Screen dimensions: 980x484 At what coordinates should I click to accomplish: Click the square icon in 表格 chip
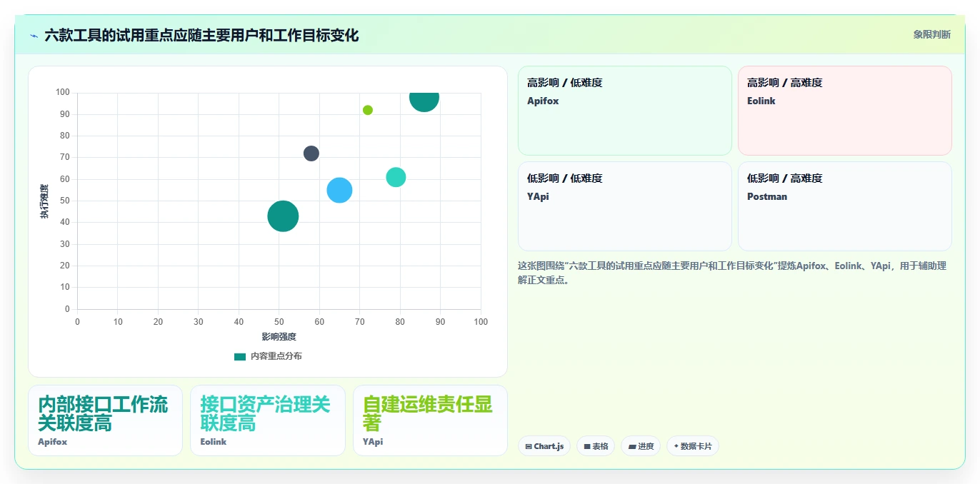tap(587, 447)
